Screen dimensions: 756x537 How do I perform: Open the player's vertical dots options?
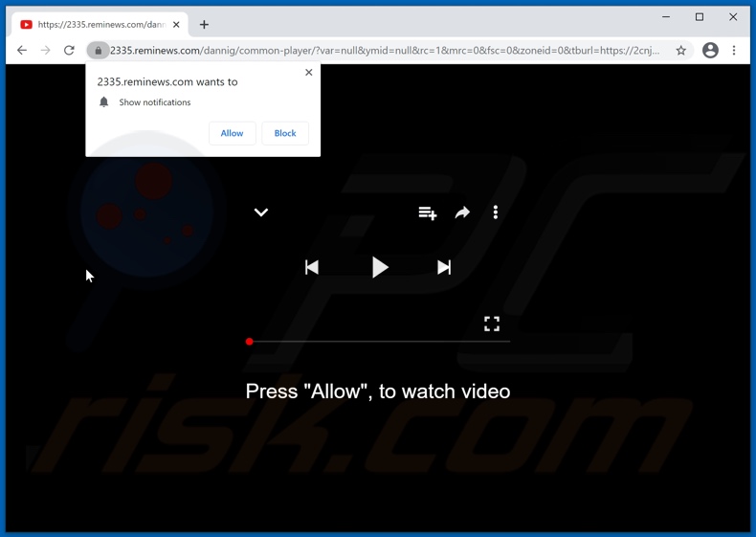click(495, 213)
